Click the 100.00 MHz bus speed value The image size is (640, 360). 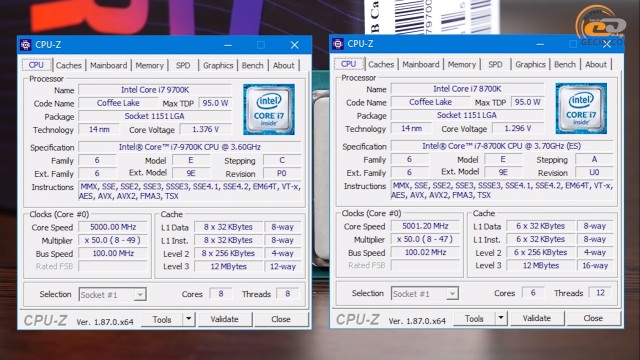113,253
